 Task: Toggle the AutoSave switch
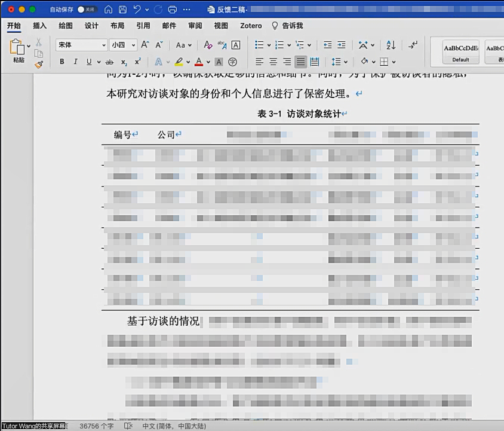tap(87, 10)
